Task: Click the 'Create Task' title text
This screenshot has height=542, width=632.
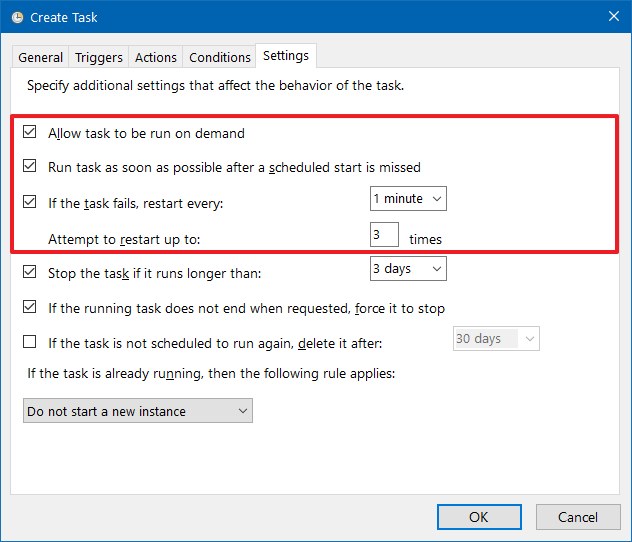Action: click(x=64, y=17)
